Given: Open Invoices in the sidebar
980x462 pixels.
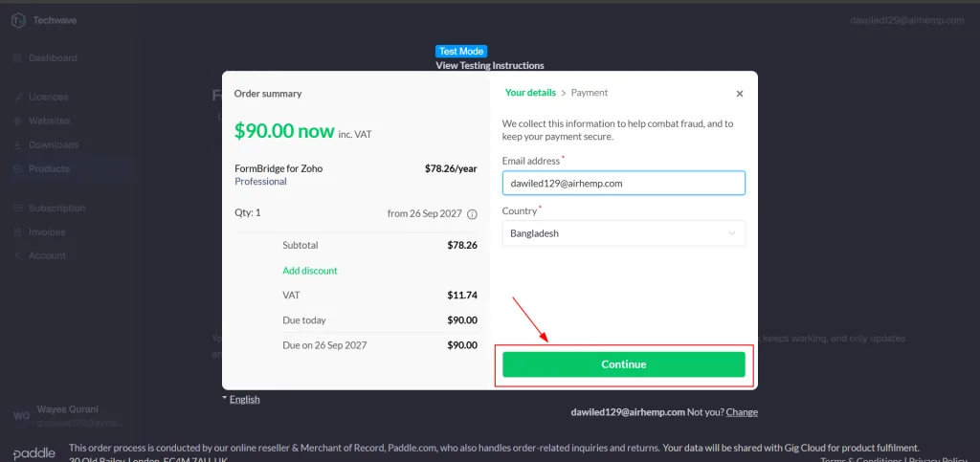Looking at the screenshot, I should 47,231.
